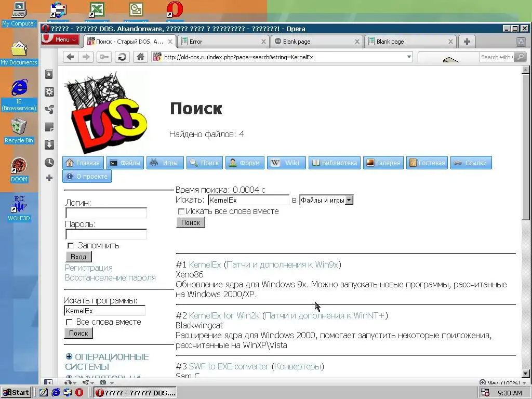Go to the Opera home page button

140,57
